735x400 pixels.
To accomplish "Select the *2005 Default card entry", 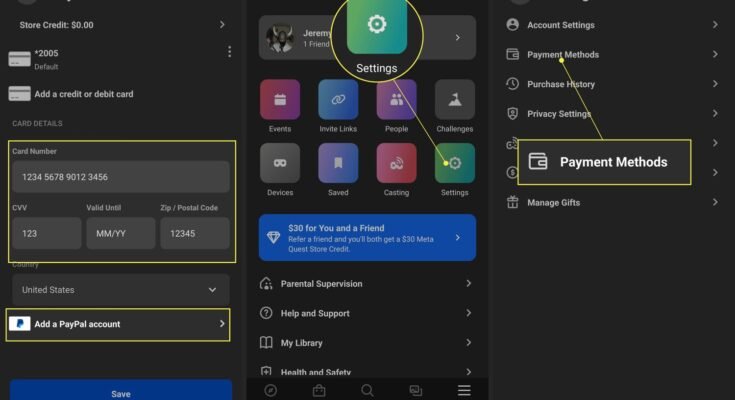I will click(120, 59).
